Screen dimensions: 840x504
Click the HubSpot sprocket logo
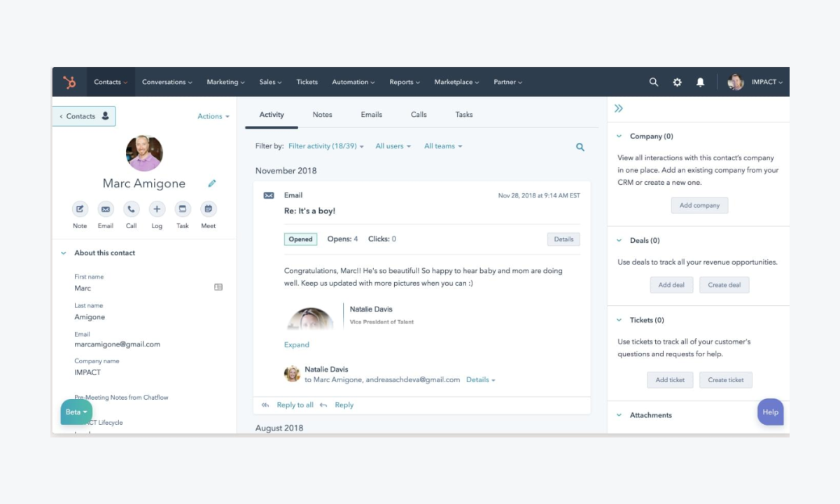pyautogui.click(x=69, y=83)
